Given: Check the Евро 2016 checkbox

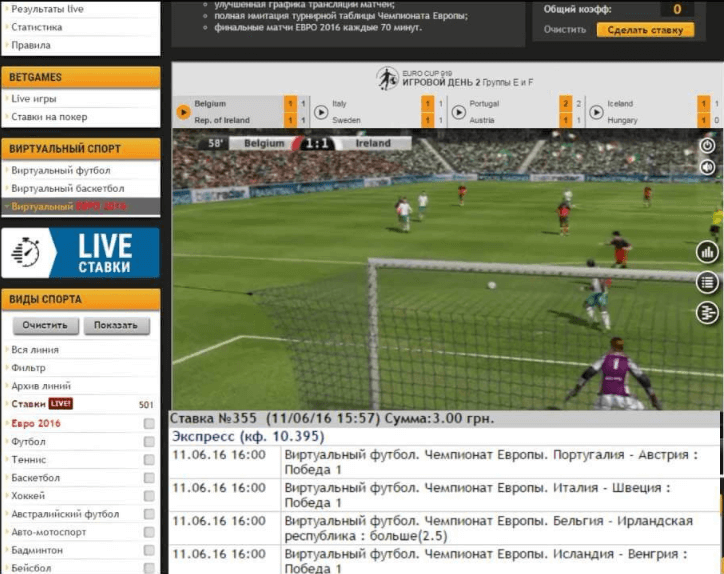Looking at the screenshot, I should pyautogui.click(x=149, y=423).
